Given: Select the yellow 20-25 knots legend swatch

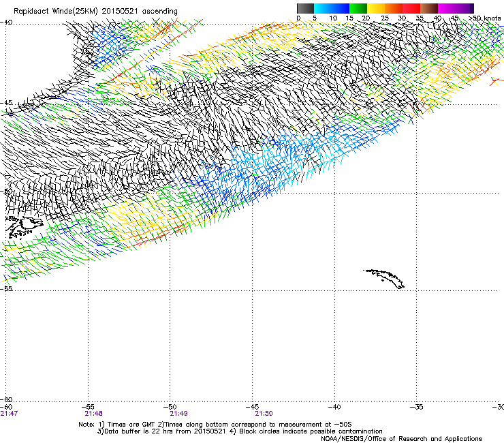Looking at the screenshot, I should (376, 8).
